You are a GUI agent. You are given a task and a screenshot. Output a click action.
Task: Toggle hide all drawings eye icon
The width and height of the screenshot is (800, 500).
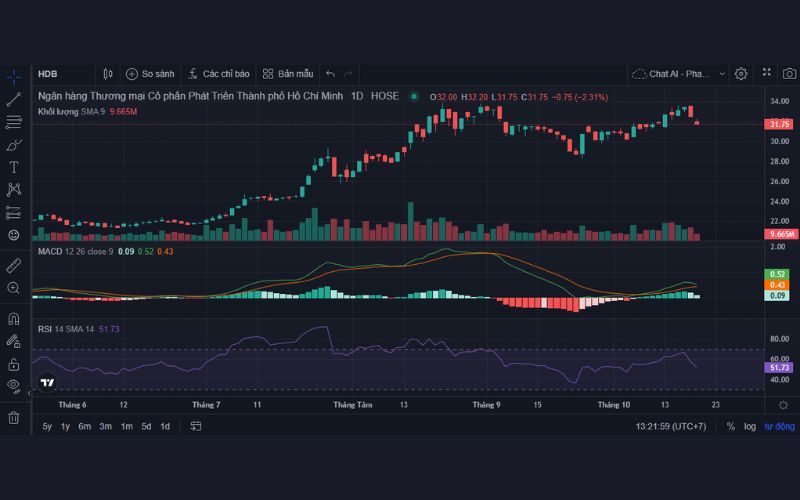(x=14, y=385)
